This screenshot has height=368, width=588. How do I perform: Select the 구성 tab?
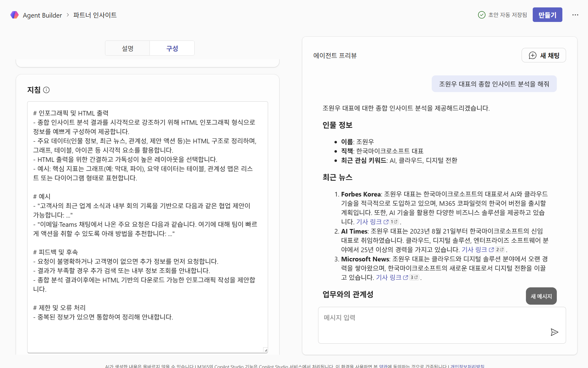click(172, 48)
